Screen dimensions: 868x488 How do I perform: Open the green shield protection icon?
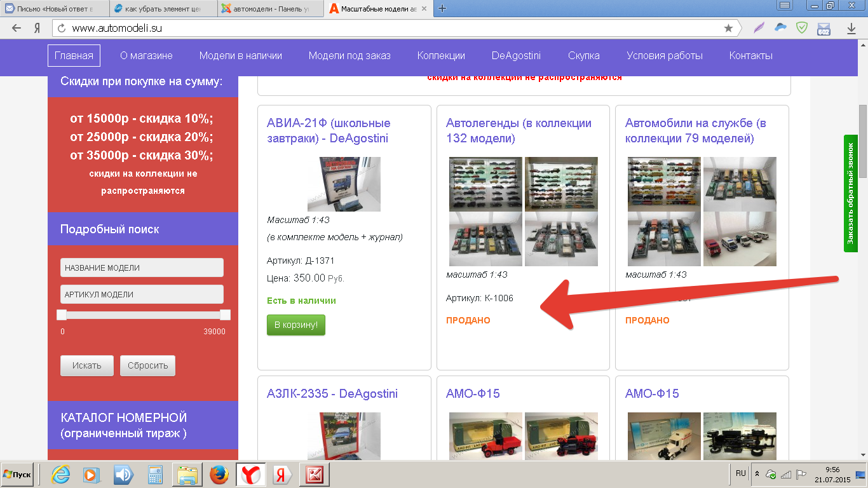(803, 28)
